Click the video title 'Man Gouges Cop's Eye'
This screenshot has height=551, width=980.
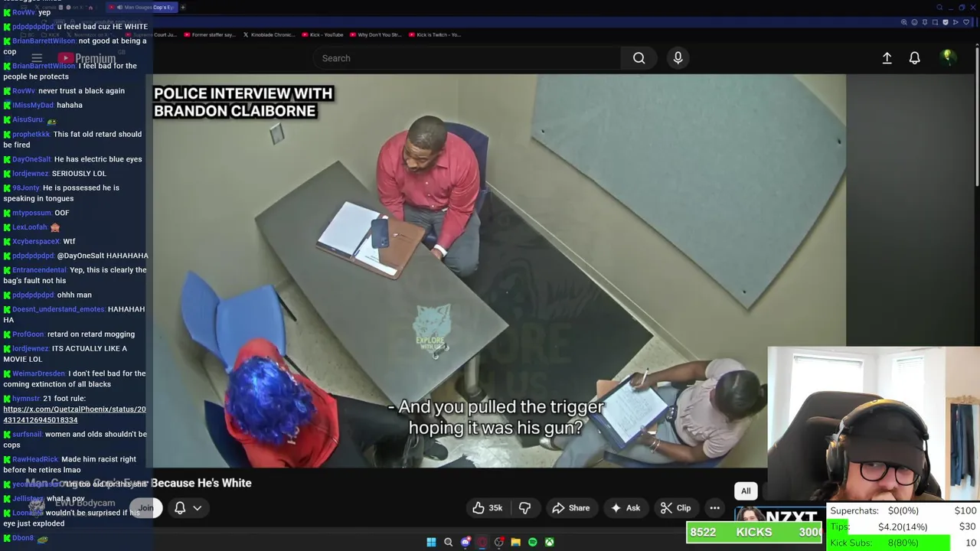(139, 483)
